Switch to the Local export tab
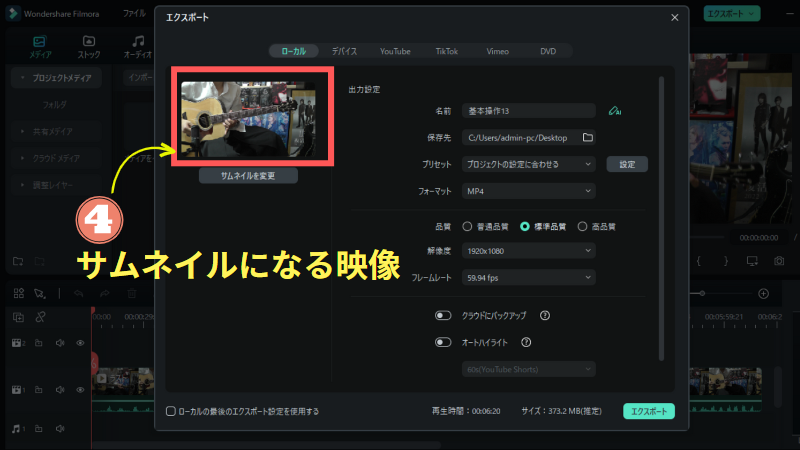Viewport: 800px width, 450px height. point(293,51)
